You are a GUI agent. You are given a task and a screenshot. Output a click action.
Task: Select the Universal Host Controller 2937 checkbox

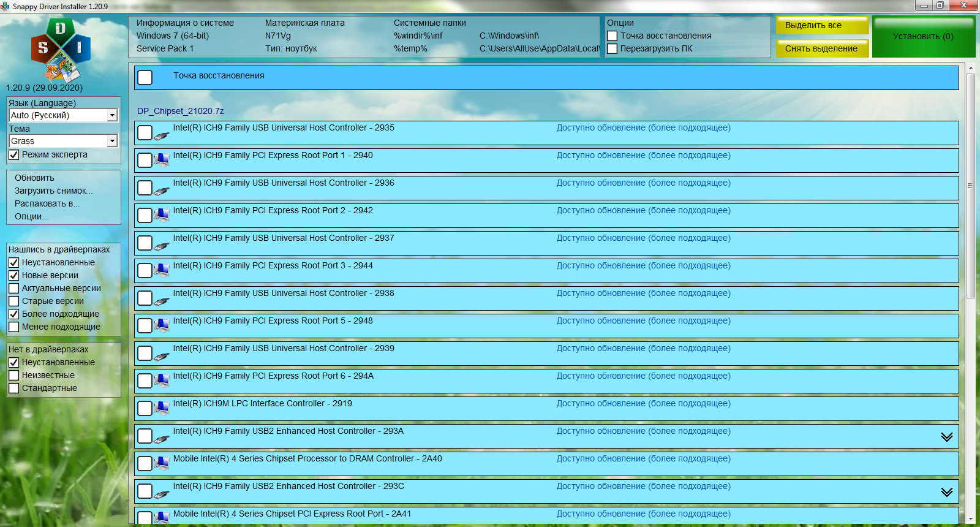pyautogui.click(x=145, y=243)
